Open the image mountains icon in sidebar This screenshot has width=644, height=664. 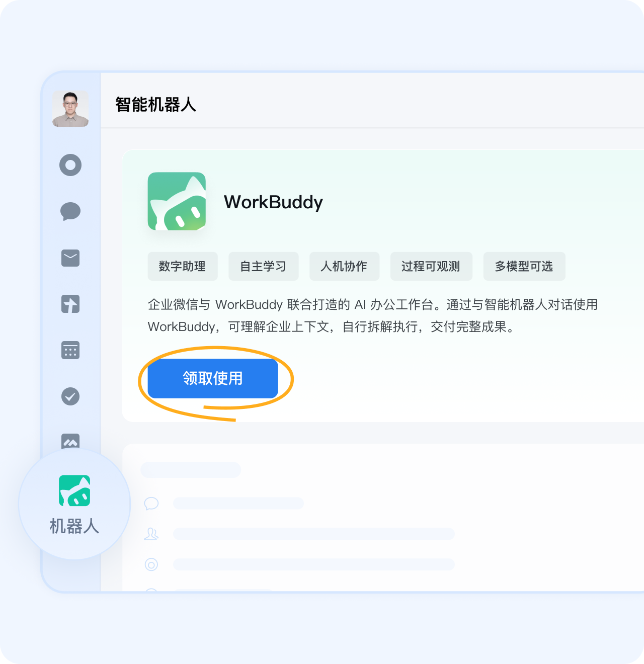(x=70, y=441)
